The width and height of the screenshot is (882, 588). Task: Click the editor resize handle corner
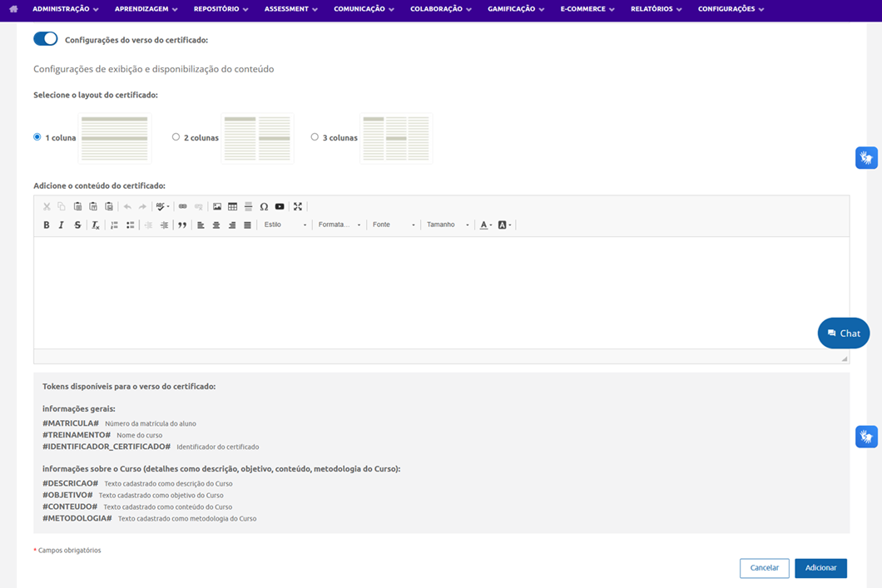coord(845,358)
